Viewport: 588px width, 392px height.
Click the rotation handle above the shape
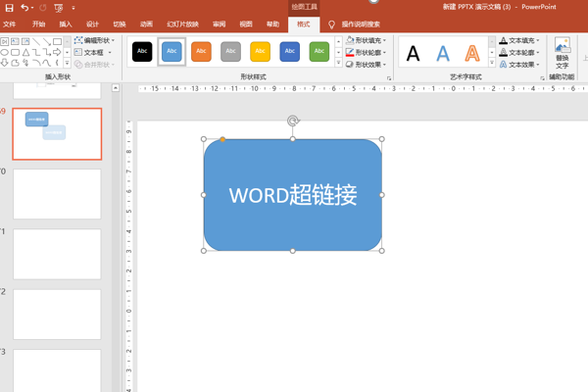pos(292,121)
